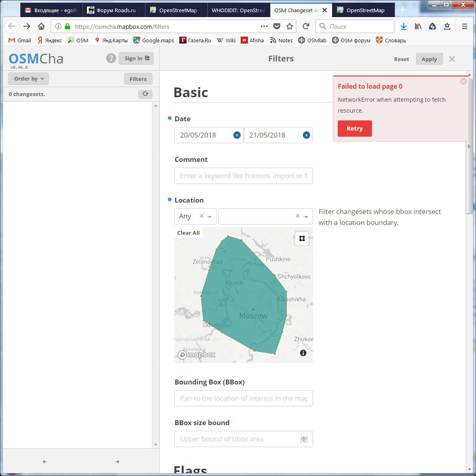476x476 pixels.
Task: Click the filters panel vertical scrollbar
Action: (x=469, y=146)
